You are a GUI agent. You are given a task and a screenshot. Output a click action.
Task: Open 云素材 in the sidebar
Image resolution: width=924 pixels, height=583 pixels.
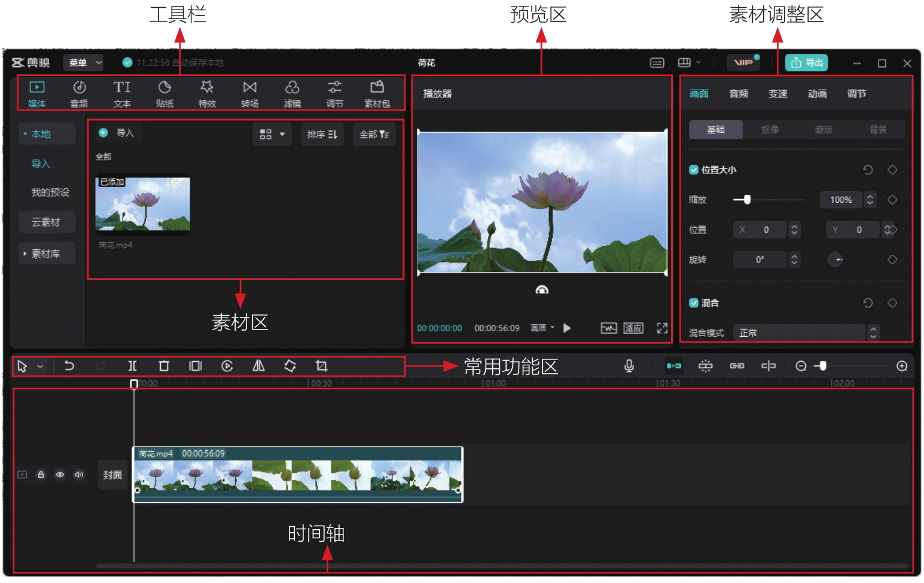tap(47, 222)
